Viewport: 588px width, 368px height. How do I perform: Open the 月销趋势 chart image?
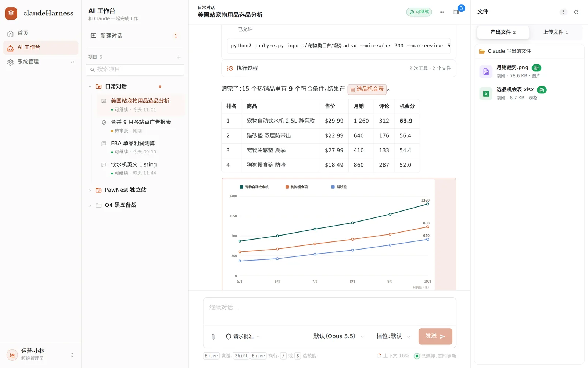coord(339,234)
